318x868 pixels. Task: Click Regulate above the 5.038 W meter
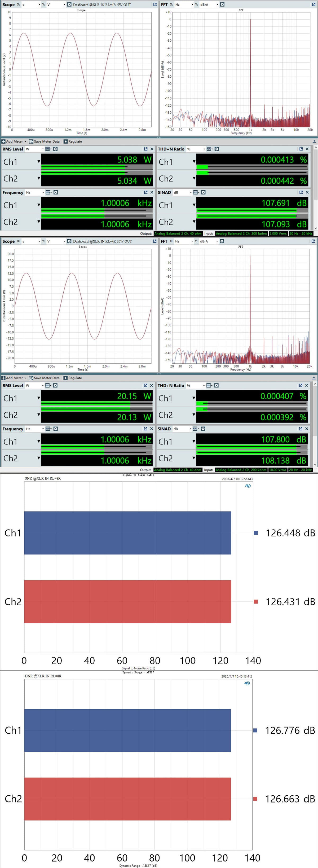73,142
